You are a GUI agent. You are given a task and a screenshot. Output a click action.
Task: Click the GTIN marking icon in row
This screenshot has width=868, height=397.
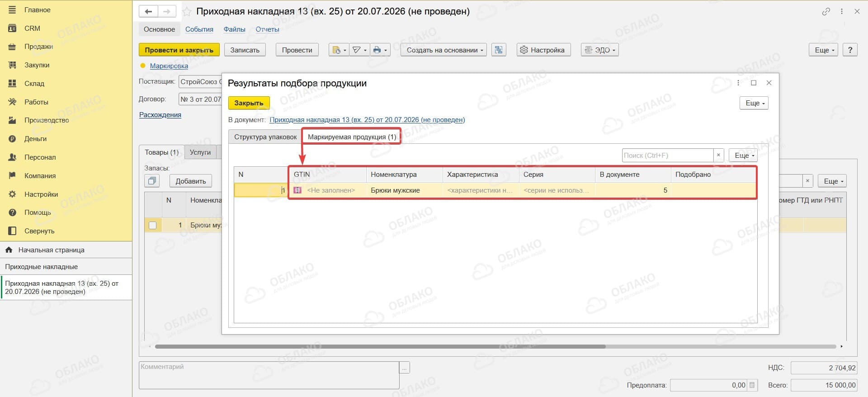297,190
